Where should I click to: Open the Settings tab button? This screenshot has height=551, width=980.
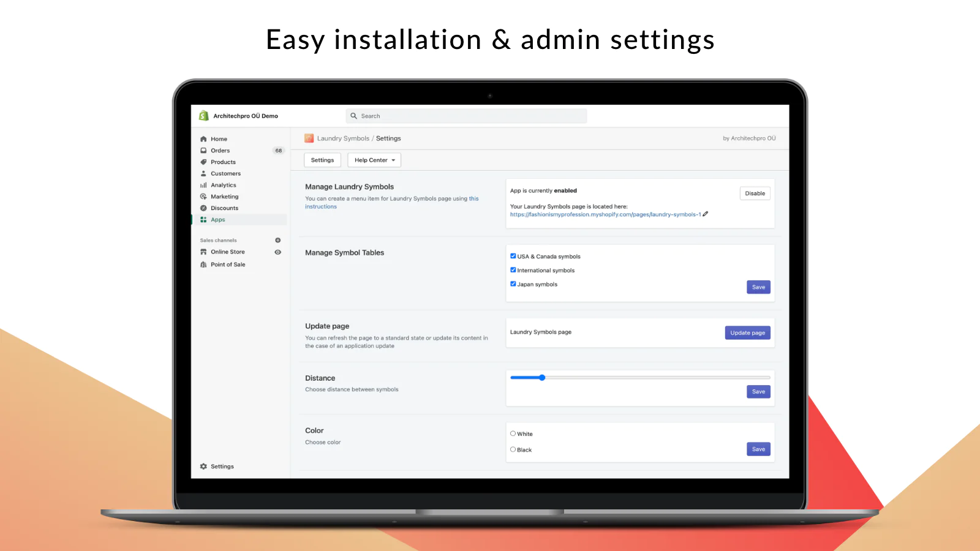[x=322, y=160]
